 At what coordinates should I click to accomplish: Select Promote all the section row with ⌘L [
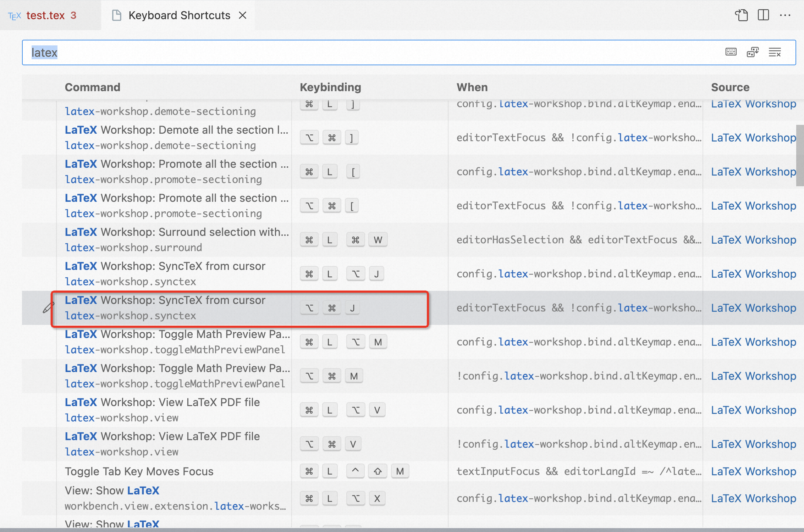pos(413,172)
